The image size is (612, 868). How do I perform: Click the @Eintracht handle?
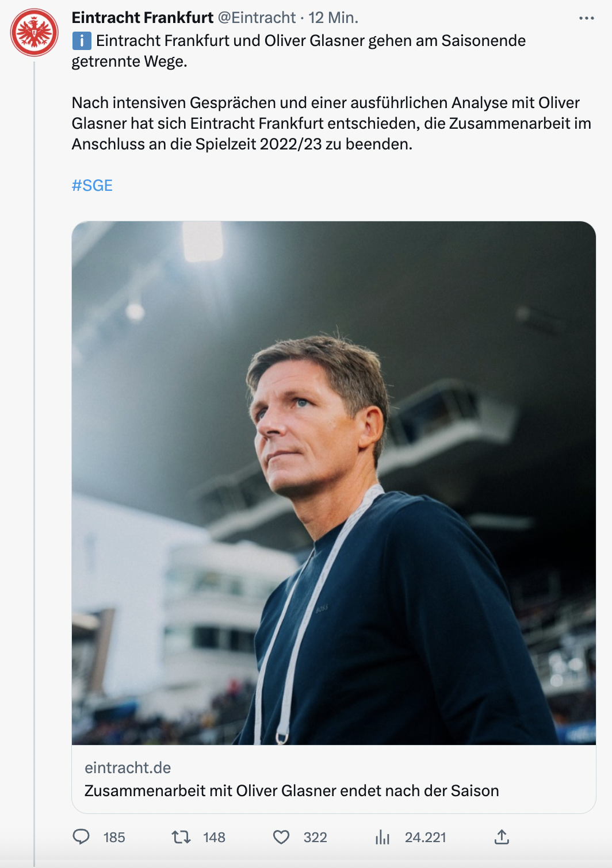[257, 18]
